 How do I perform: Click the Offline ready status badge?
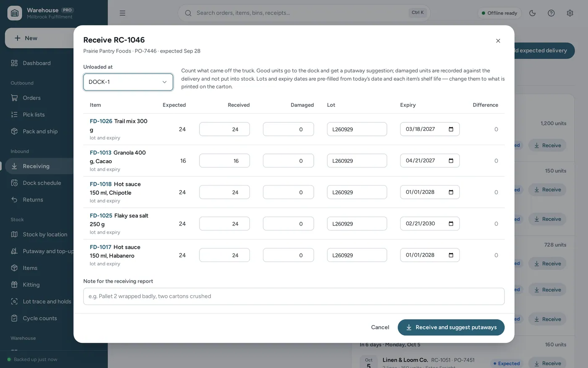point(499,13)
